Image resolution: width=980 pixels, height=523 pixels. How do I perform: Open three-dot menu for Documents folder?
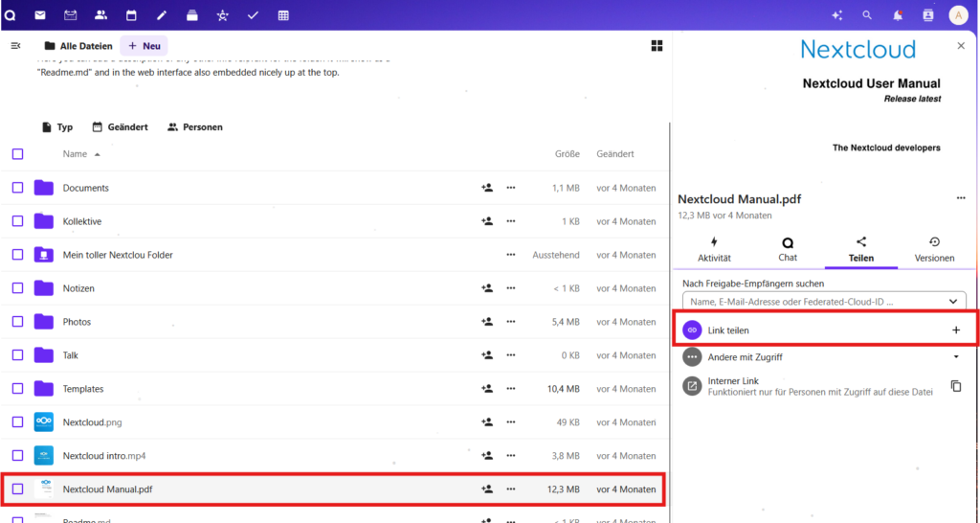(x=511, y=188)
